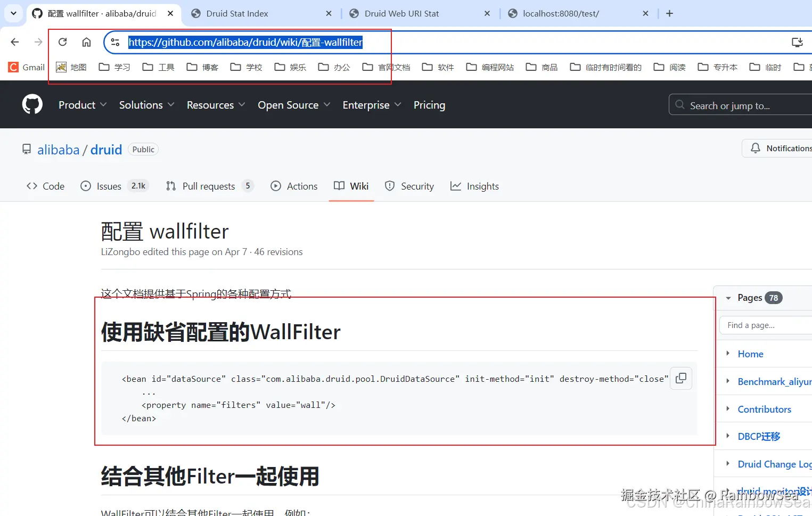Click the browser back navigation arrow

click(14, 42)
